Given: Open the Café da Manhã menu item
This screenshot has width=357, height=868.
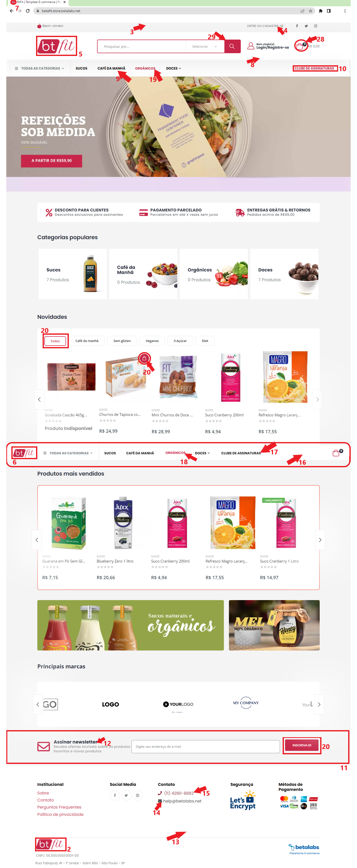Looking at the screenshot, I should (111, 68).
